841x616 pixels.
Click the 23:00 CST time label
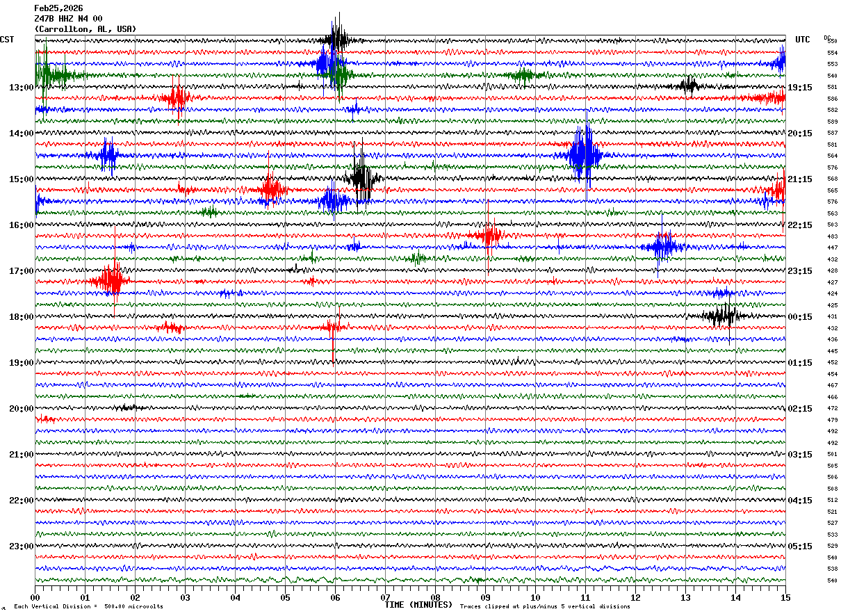[21, 546]
